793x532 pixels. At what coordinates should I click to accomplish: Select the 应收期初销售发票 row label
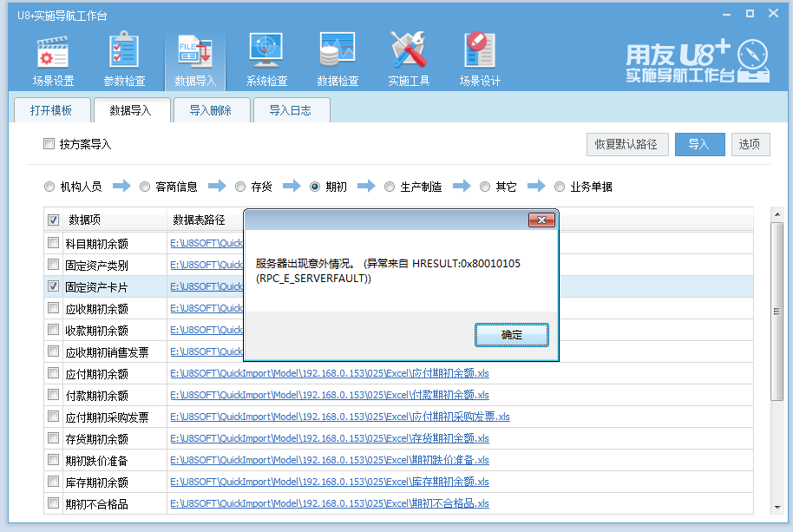(x=107, y=352)
